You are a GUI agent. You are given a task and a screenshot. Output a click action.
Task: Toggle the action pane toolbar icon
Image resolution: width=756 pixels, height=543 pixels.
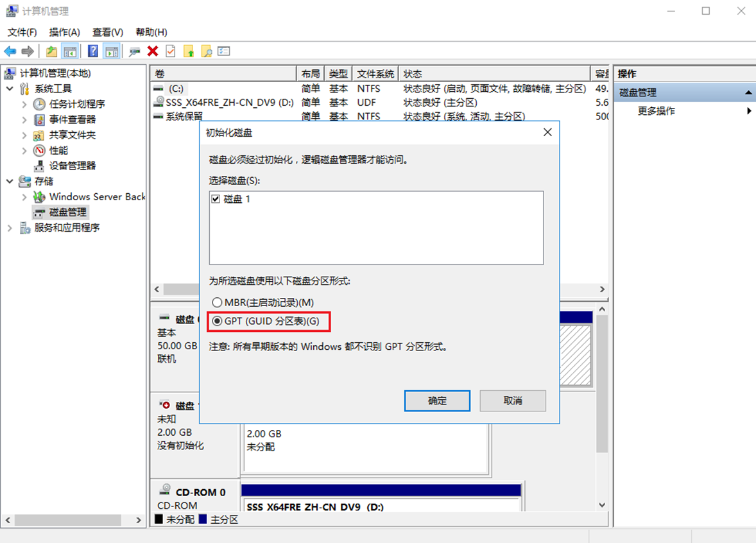point(112,51)
